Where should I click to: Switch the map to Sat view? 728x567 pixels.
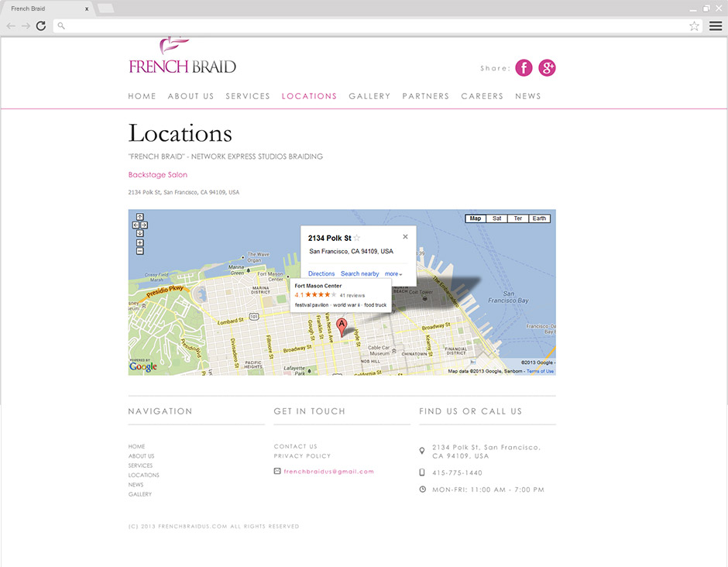[496, 218]
